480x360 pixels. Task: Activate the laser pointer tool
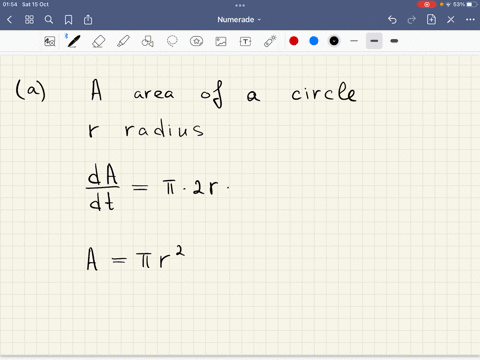[270, 41]
